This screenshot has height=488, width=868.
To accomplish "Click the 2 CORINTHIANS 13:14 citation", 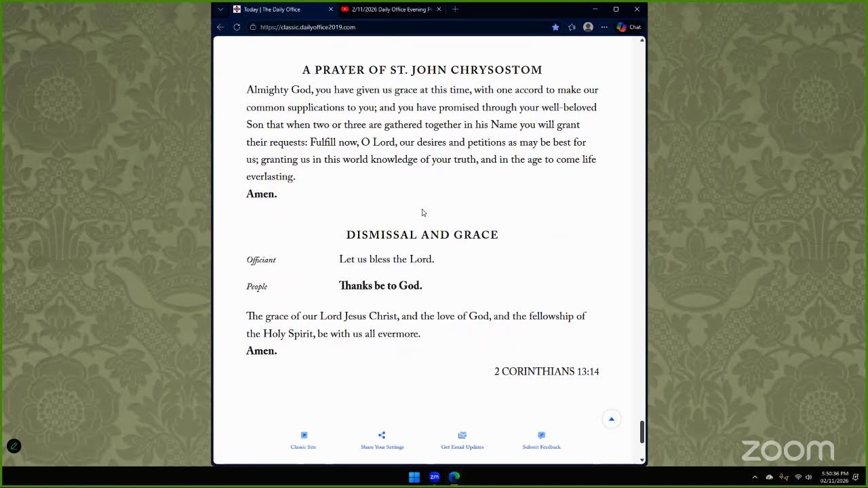I will point(547,371).
